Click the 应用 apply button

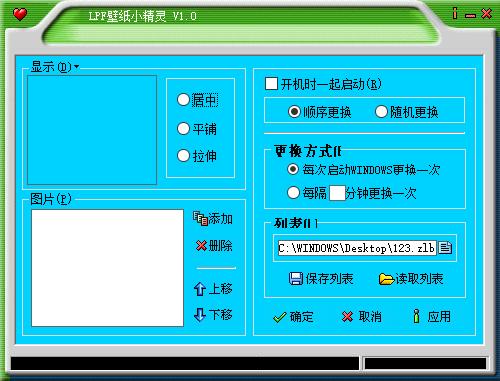pos(432,316)
